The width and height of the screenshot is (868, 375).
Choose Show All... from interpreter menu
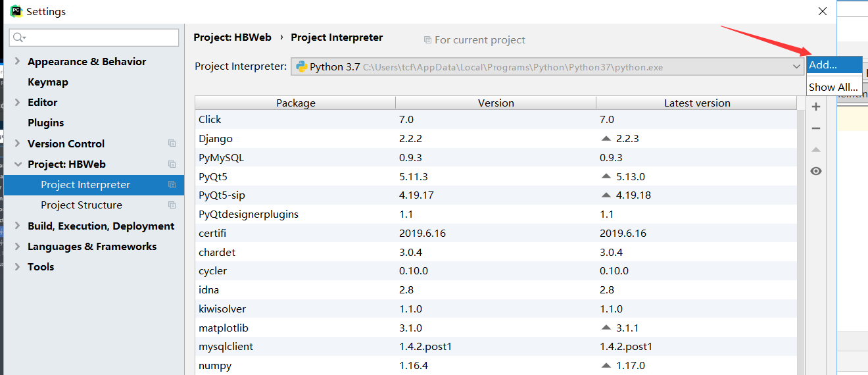click(834, 87)
